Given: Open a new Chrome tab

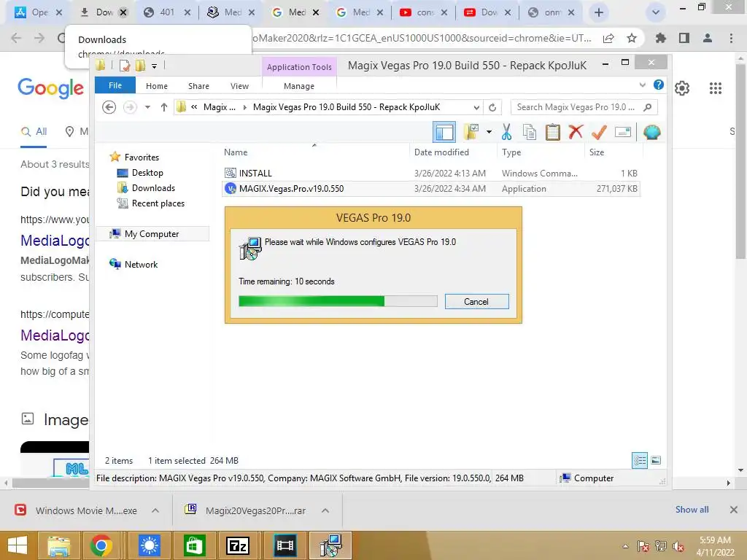Looking at the screenshot, I should [x=599, y=13].
